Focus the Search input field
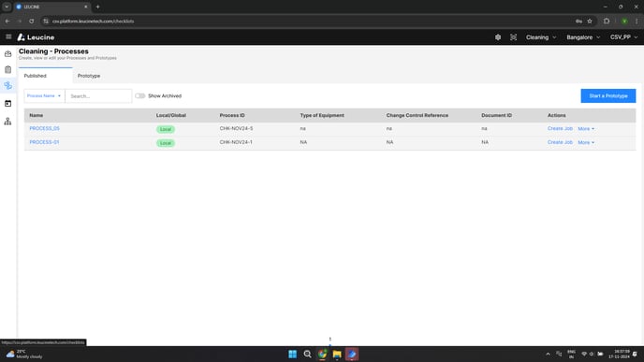Screen dimensions: 644x362 click(98, 96)
